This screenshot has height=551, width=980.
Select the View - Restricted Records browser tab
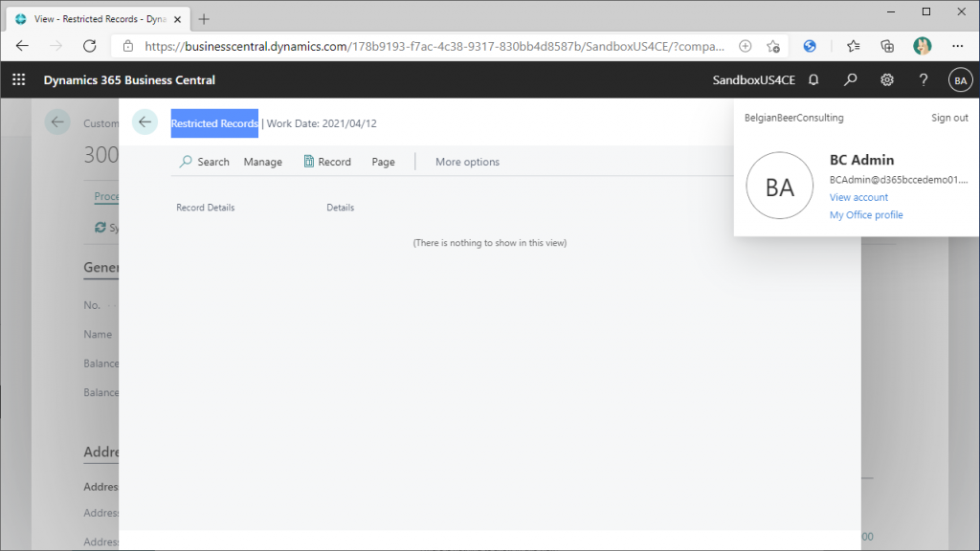tap(98, 19)
